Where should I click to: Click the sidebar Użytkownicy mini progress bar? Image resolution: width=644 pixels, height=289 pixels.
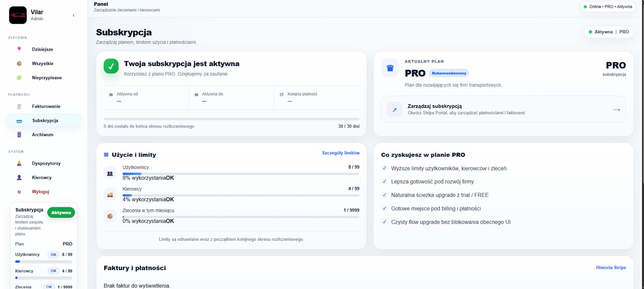(x=43, y=262)
